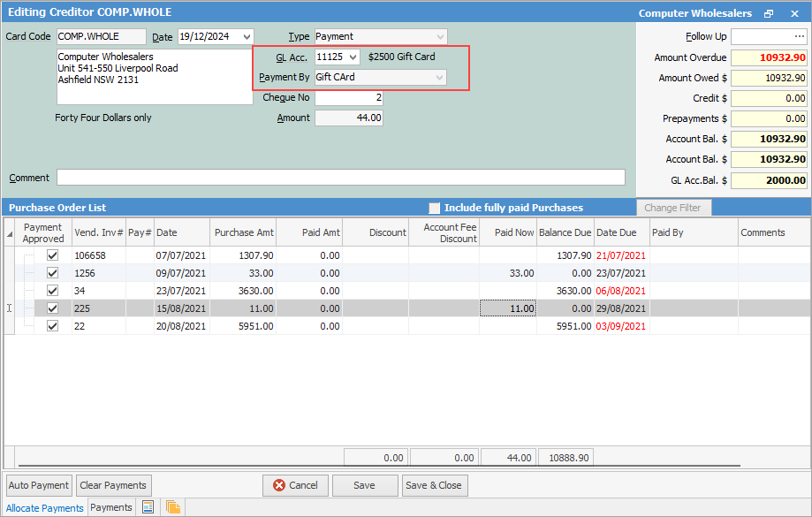Open the Date dropdown calendar

pos(246,37)
